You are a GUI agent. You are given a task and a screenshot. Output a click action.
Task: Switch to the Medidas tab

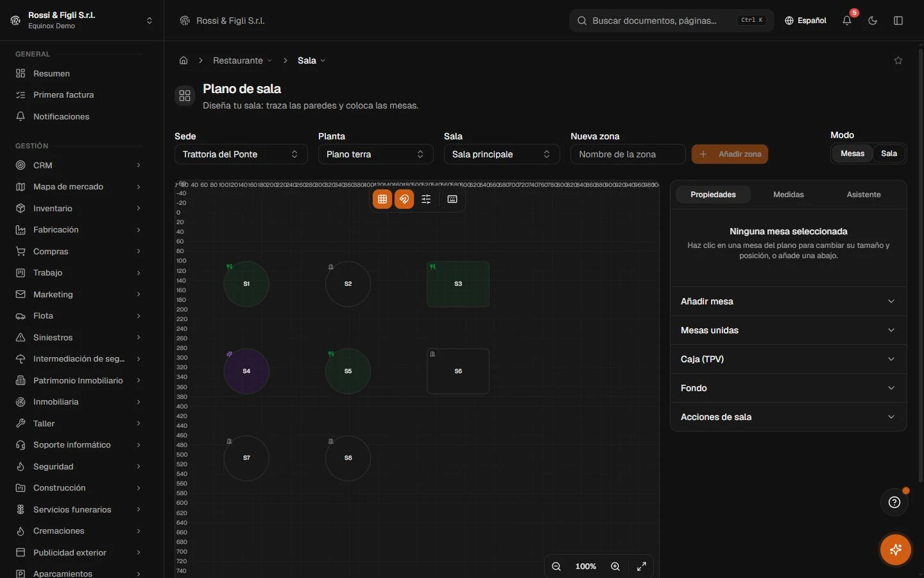789,195
